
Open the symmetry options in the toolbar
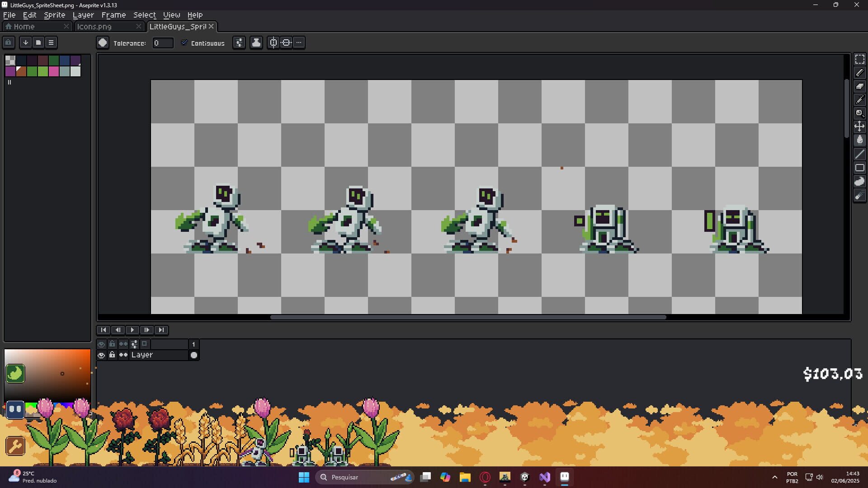[x=274, y=42]
